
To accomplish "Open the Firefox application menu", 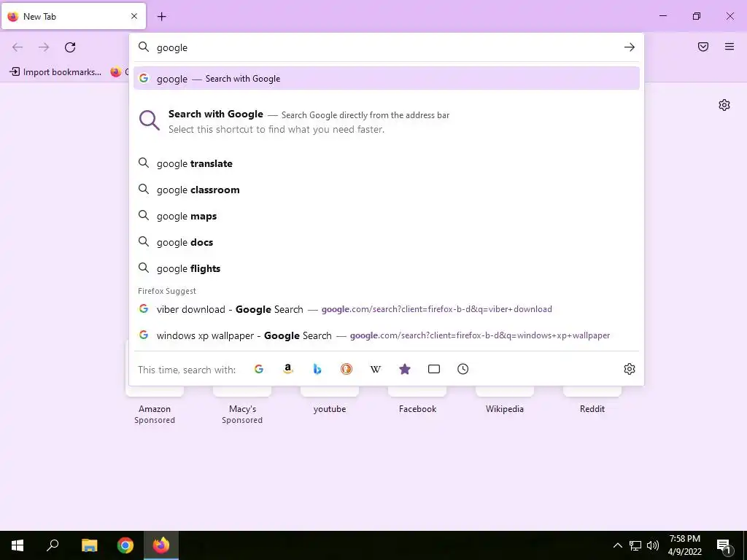I will click(x=729, y=47).
